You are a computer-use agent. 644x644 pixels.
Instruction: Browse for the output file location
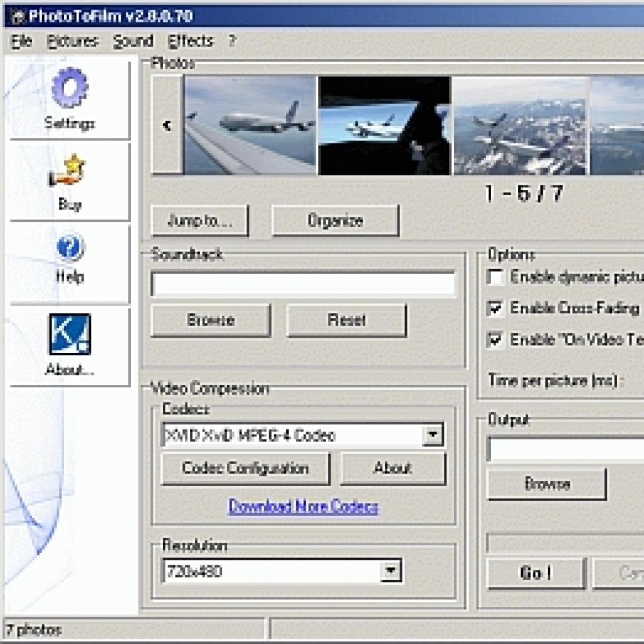[547, 484]
